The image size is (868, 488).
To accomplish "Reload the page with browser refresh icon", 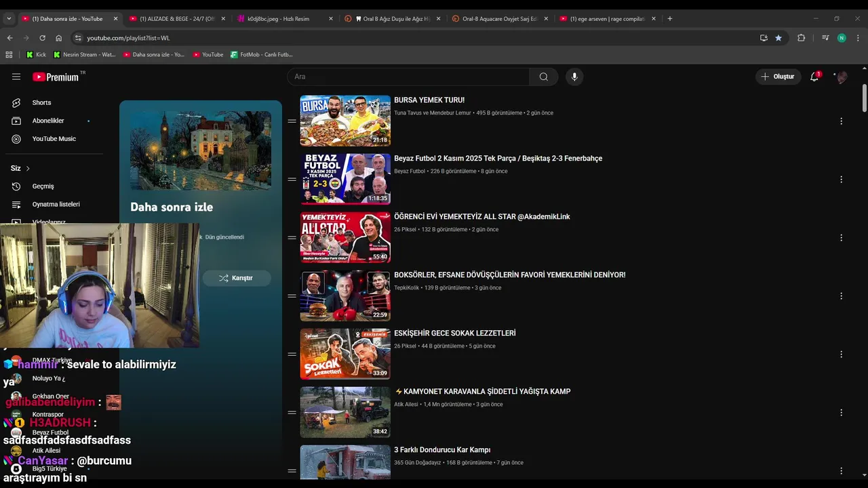I will tap(42, 38).
